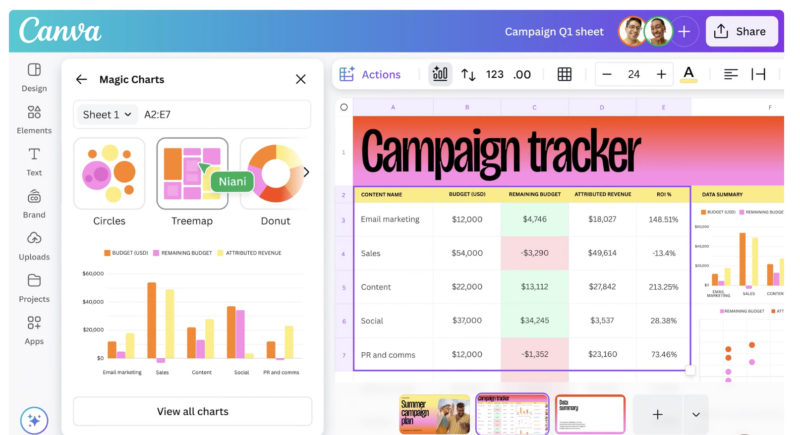
Task: Select column C header
Action: click(534, 107)
